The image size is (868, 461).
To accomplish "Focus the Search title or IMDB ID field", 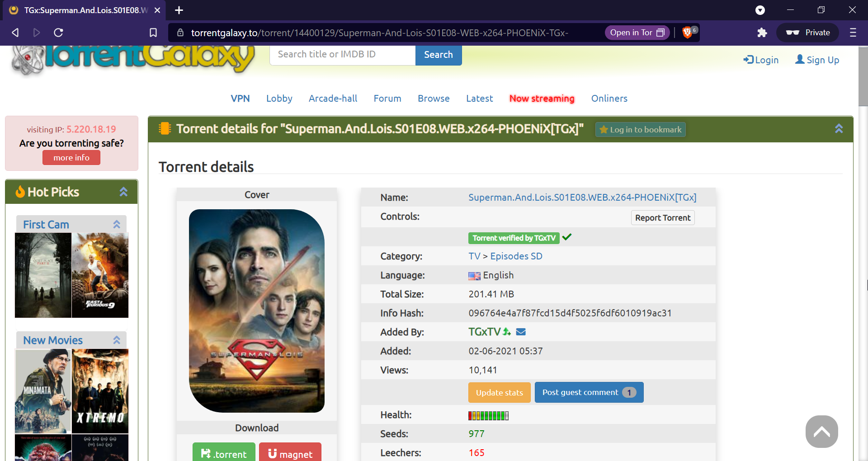I will (343, 55).
